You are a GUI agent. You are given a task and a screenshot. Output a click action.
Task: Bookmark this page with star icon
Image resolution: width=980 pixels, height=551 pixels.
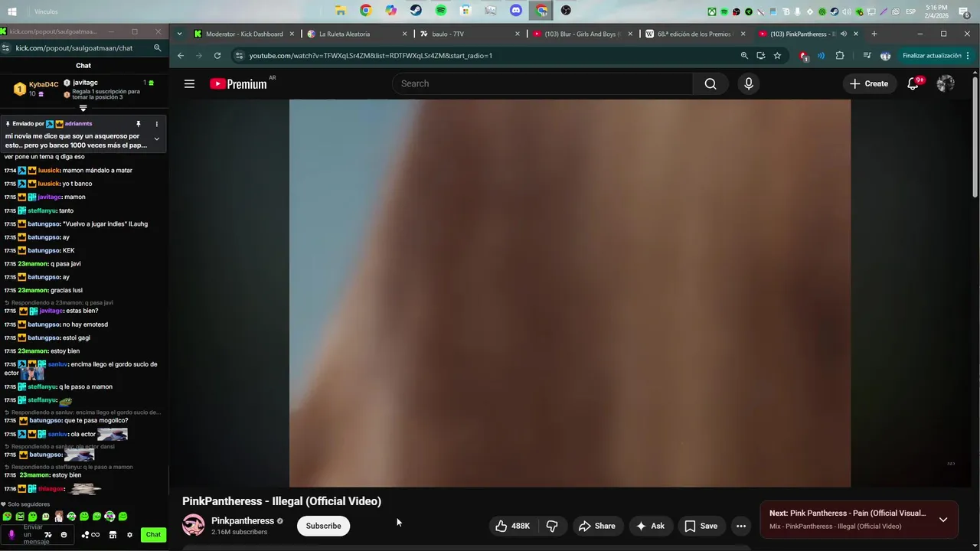click(777, 56)
